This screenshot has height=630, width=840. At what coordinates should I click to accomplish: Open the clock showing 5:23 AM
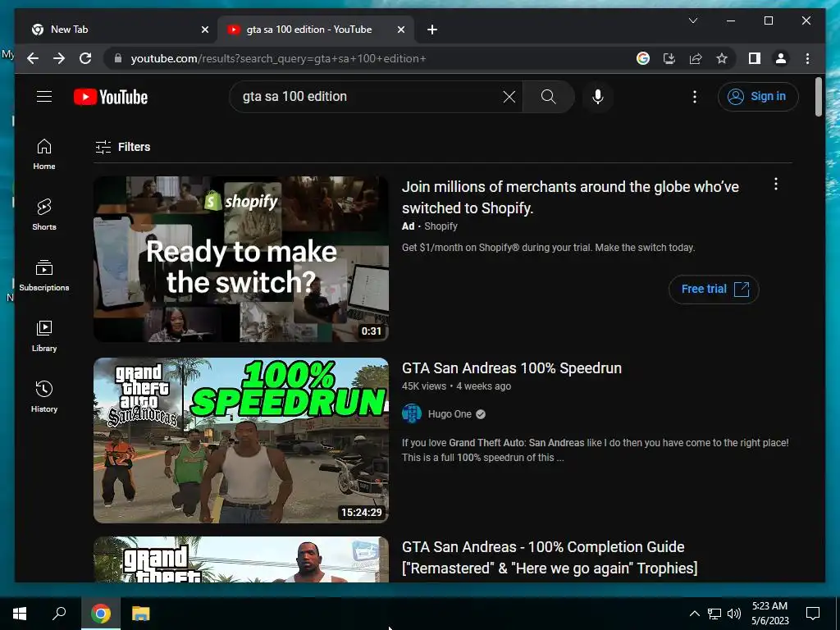point(769,614)
